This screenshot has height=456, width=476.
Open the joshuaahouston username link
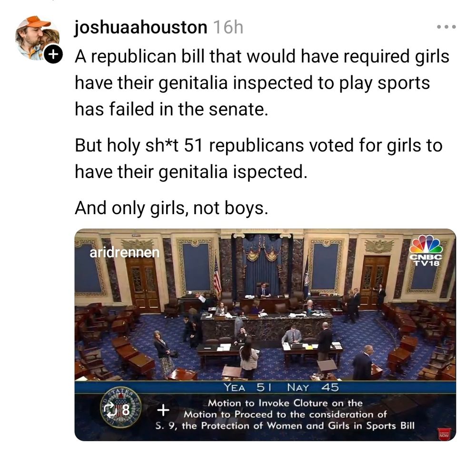(141, 27)
